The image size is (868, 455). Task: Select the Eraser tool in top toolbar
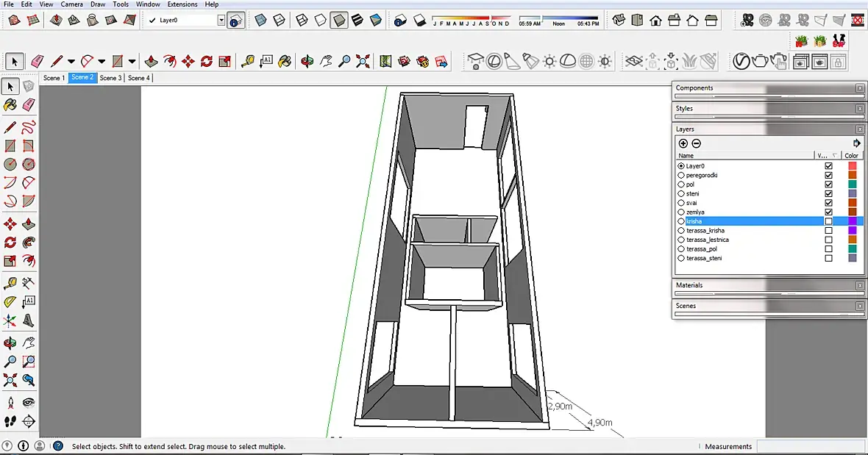coord(38,61)
